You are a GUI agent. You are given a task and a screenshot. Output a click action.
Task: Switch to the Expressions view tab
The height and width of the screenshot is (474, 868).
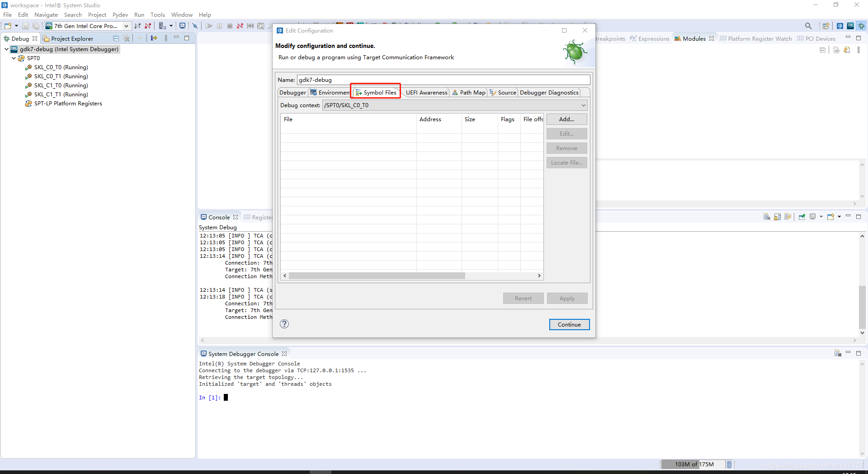[649, 38]
